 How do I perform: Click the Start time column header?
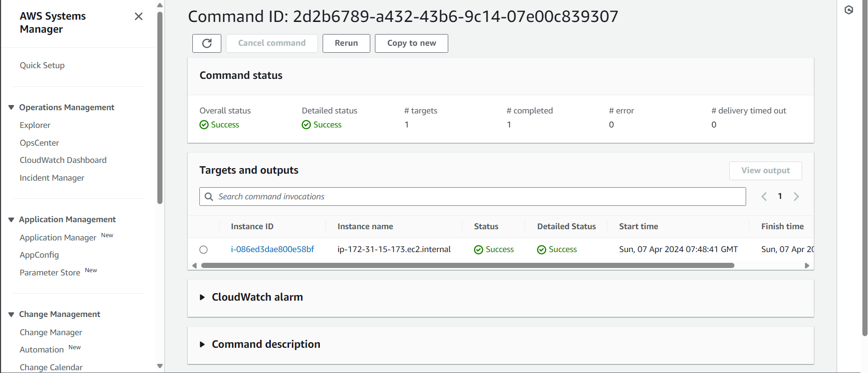638,226
